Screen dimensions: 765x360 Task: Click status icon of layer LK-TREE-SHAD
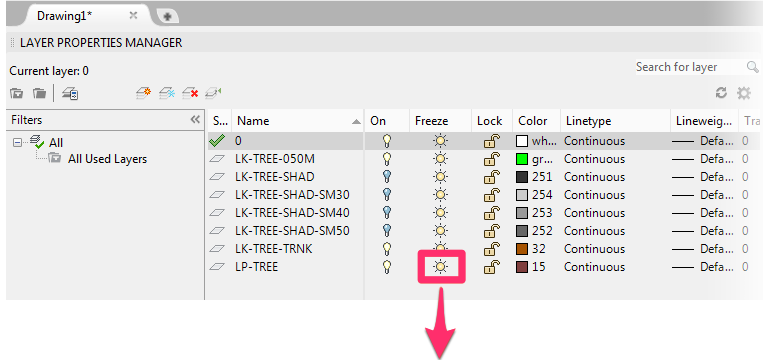[x=217, y=177]
